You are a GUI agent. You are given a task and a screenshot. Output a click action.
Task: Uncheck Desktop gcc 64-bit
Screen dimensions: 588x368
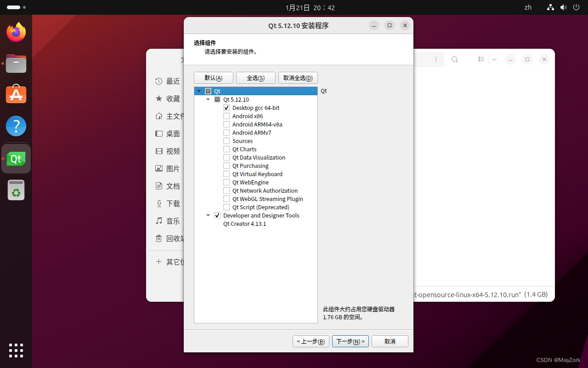[226, 108]
